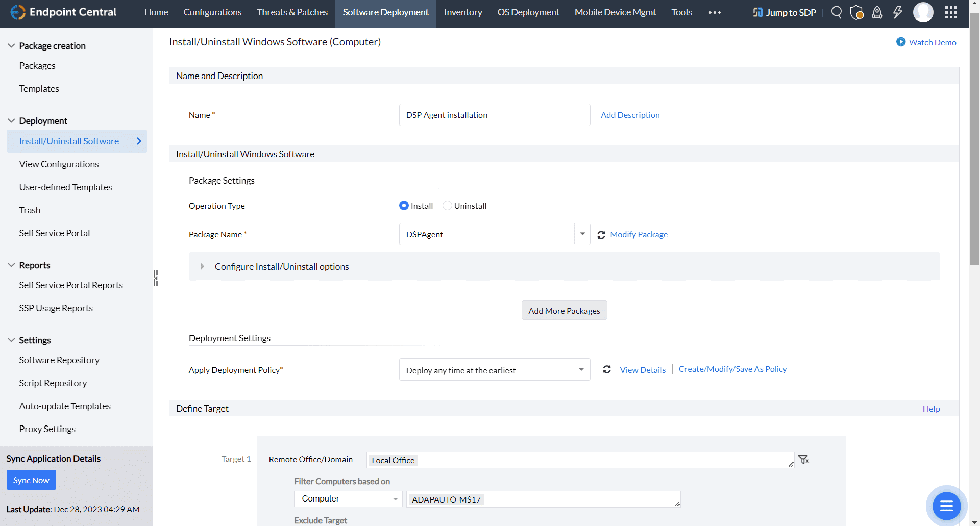The image size is (980, 526).
Task: Collapse the Package creation sidebar section
Action: tap(11, 46)
